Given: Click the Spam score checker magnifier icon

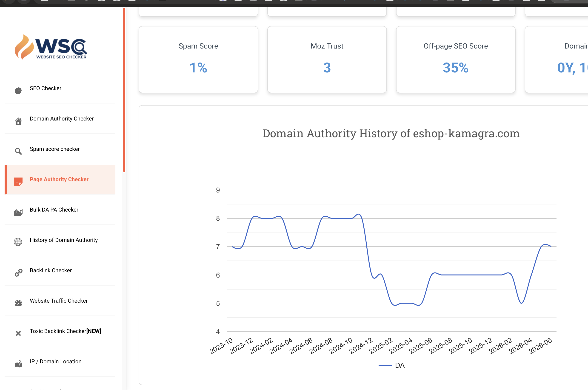Looking at the screenshot, I should pyautogui.click(x=18, y=151).
